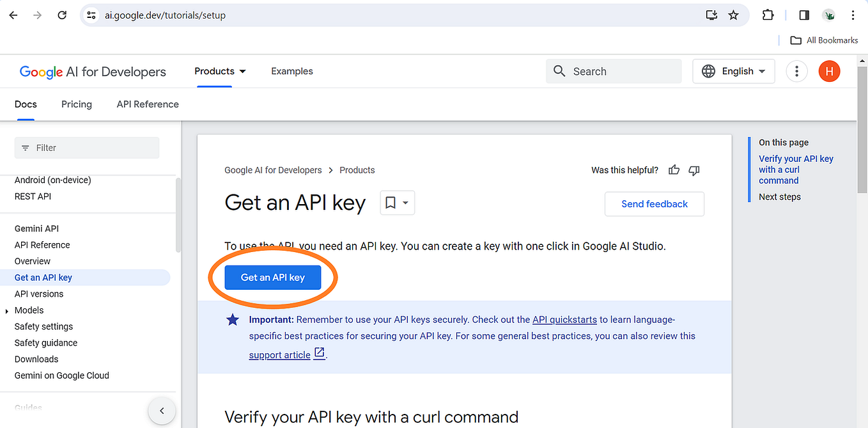The image size is (868, 428).
Task: Switch to the Pricing tab
Action: coord(76,104)
